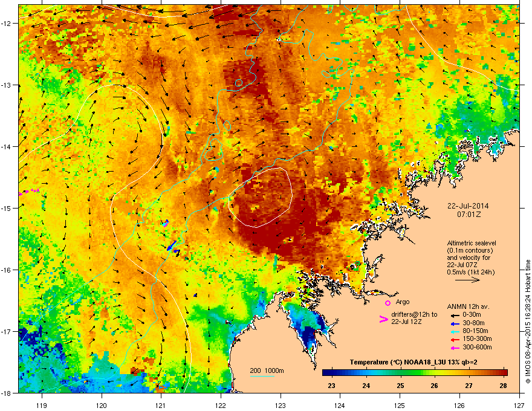Click the longitude 126 axis label
Viewport: 532px width, 411px height.
pyautogui.click(x=459, y=405)
